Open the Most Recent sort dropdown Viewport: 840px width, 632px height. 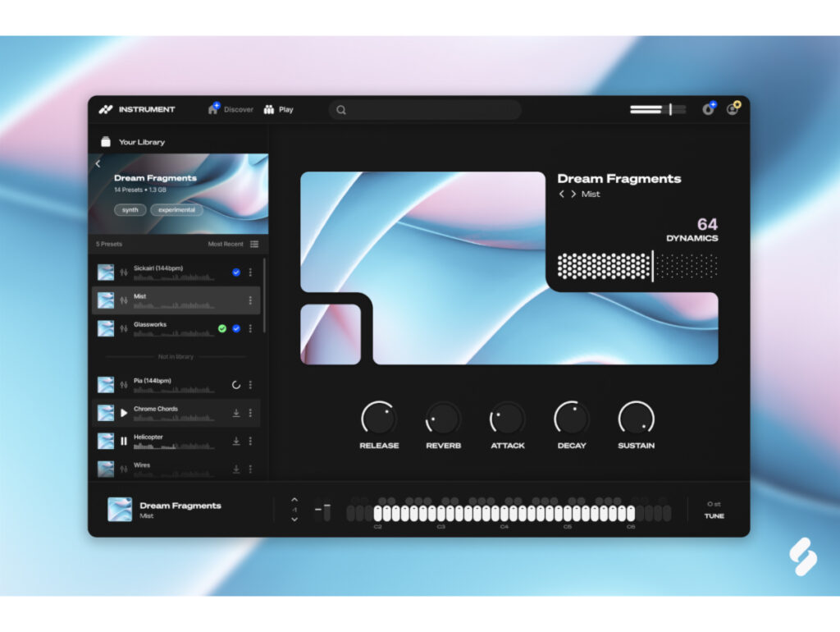click(x=226, y=244)
